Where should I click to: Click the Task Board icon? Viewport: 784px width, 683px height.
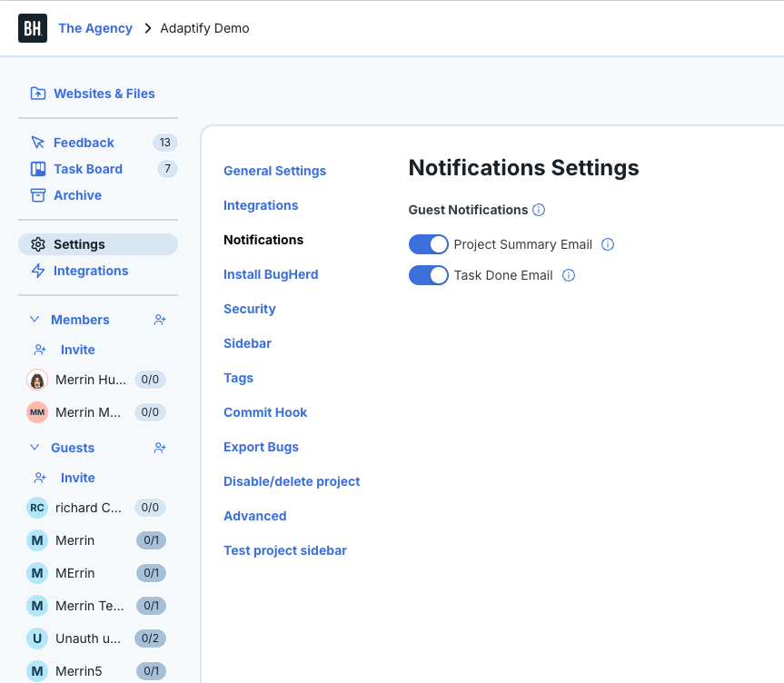coord(39,169)
